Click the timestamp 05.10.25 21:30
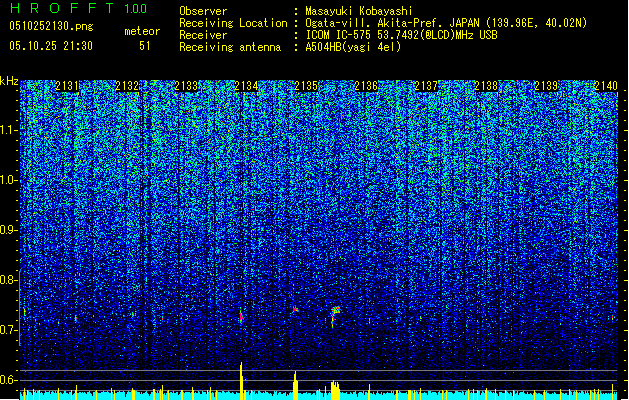The height and width of the screenshot is (400, 629). click(x=51, y=46)
